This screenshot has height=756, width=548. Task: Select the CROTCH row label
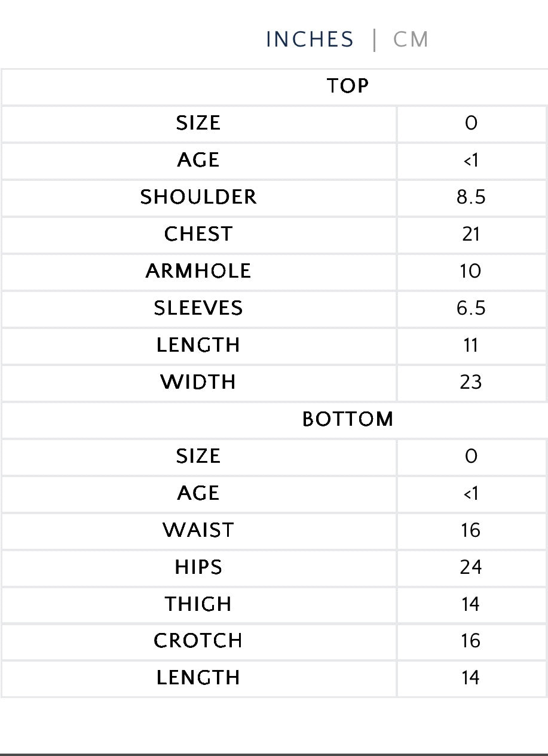click(198, 641)
